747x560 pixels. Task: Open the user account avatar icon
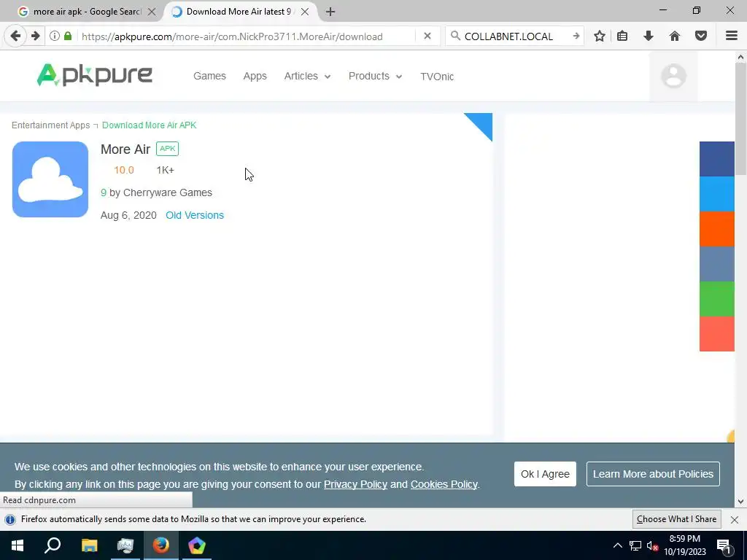pos(673,76)
